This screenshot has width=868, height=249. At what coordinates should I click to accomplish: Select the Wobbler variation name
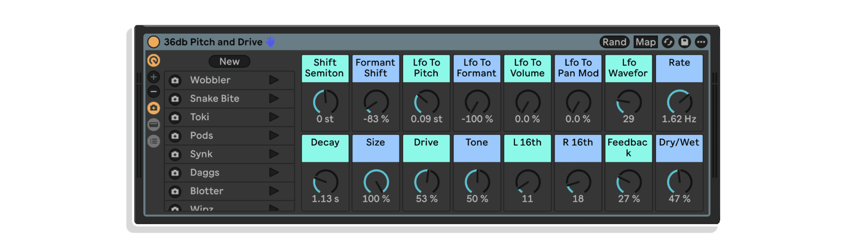210,80
